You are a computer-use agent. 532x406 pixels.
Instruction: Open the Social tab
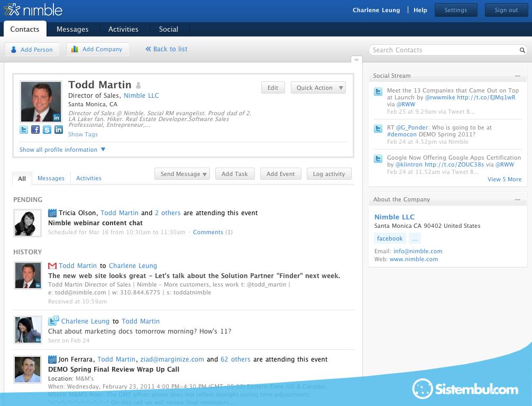pyautogui.click(x=168, y=29)
